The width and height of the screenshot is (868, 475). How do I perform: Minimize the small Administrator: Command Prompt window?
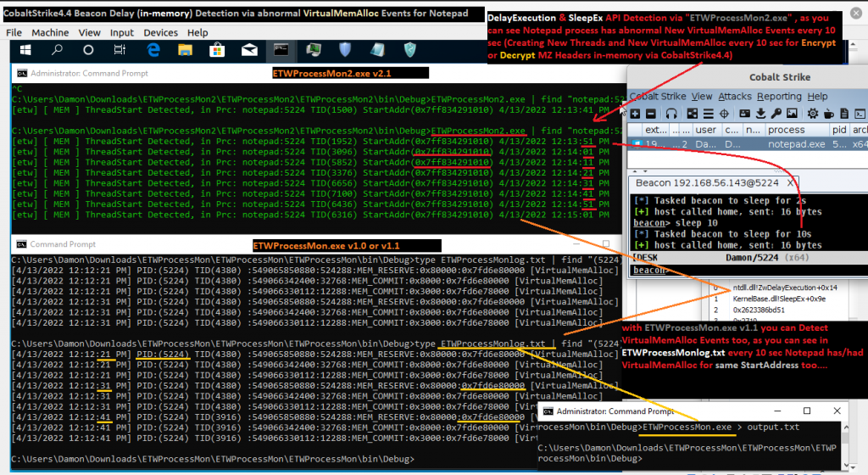pos(777,411)
